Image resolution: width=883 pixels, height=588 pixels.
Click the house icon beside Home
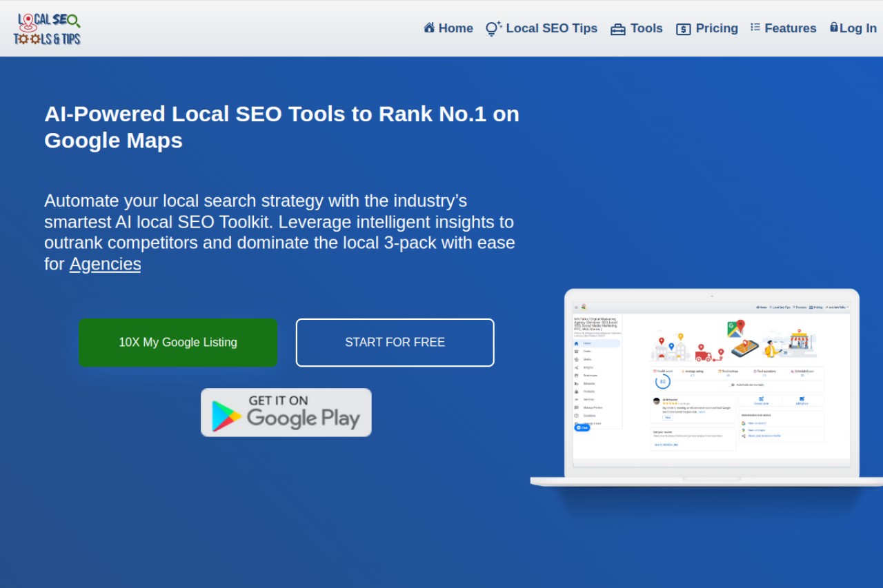[x=429, y=28]
